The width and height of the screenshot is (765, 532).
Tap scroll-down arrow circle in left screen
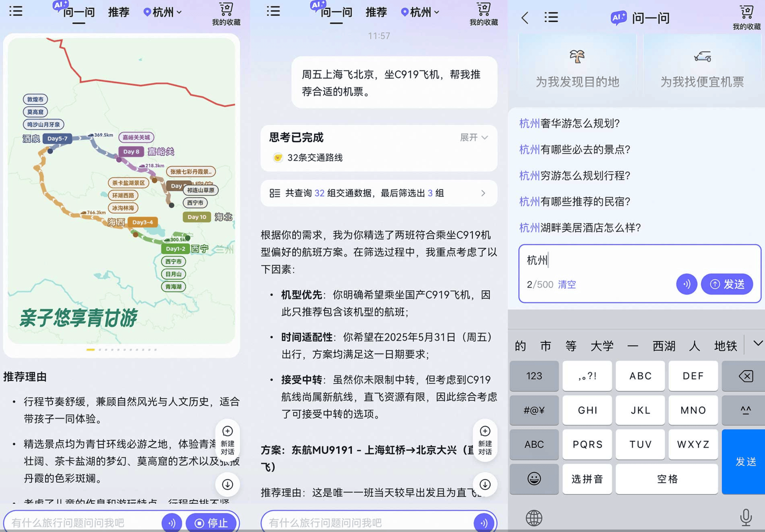(227, 484)
